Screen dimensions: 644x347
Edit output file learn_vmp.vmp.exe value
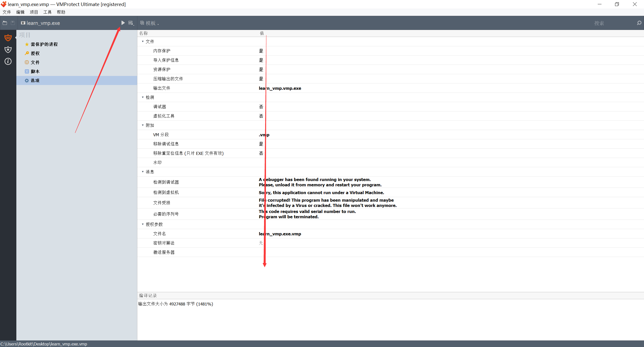pos(280,88)
